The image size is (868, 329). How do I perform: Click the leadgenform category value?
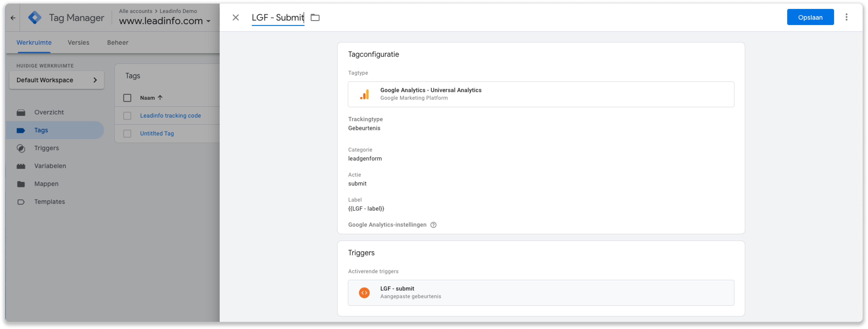(365, 159)
